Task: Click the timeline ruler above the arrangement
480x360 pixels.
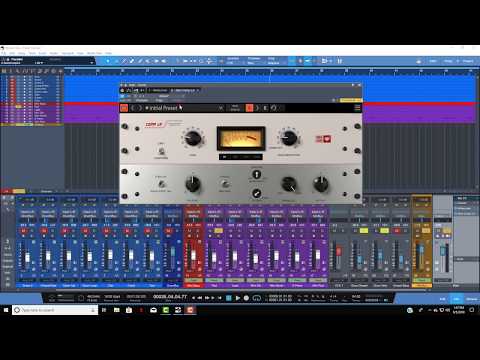Action: pyautogui.click(x=270, y=71)
